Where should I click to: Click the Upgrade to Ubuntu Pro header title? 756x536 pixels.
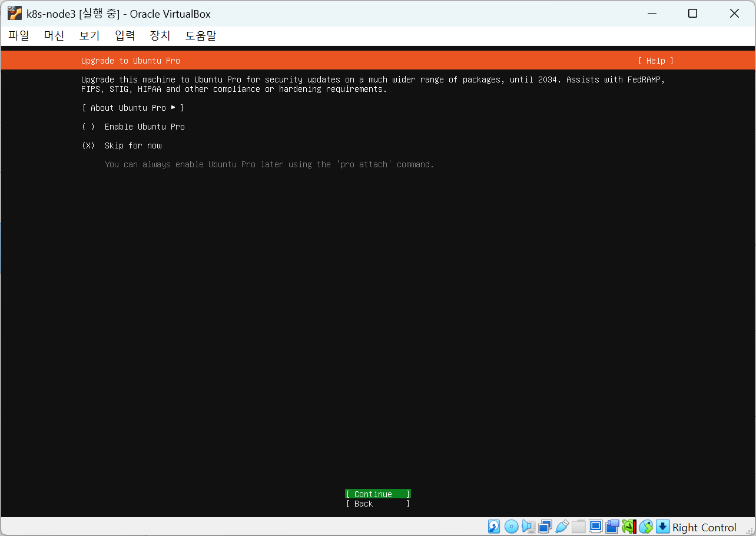[x=131, y=61]
